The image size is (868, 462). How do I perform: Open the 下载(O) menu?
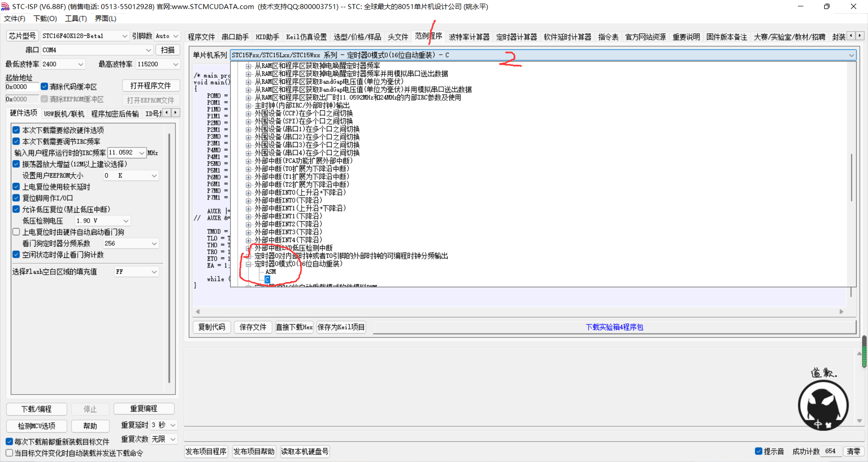click(45, 19)
